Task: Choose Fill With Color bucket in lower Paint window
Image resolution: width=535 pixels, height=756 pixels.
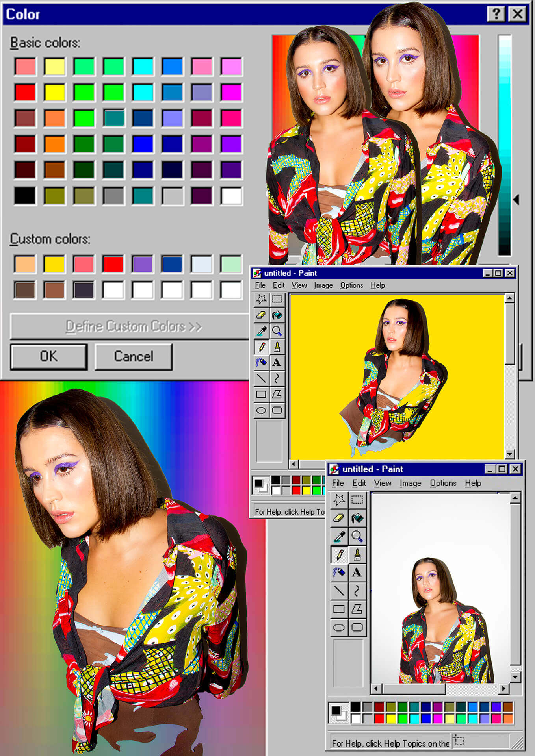Action: pos(357,518)
